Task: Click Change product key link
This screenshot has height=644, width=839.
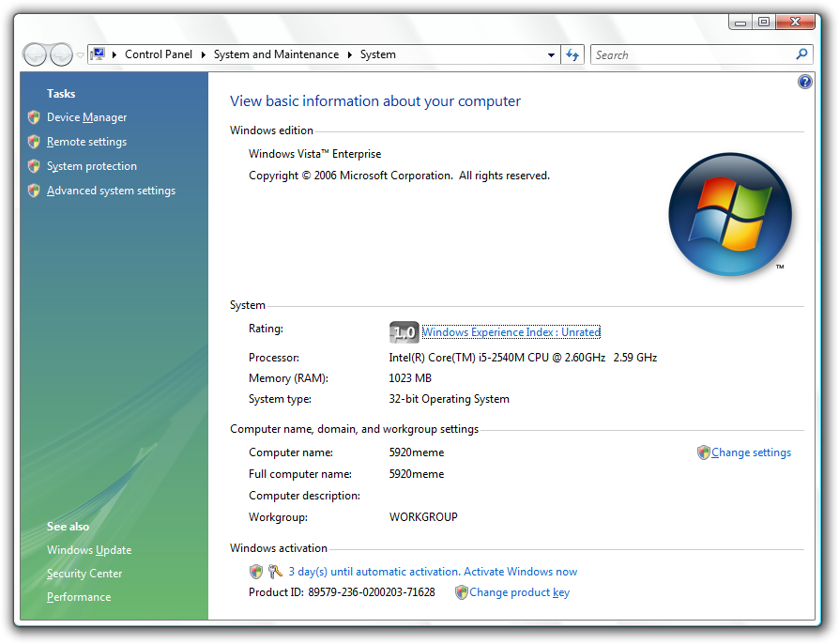Action: click(519, 592)
